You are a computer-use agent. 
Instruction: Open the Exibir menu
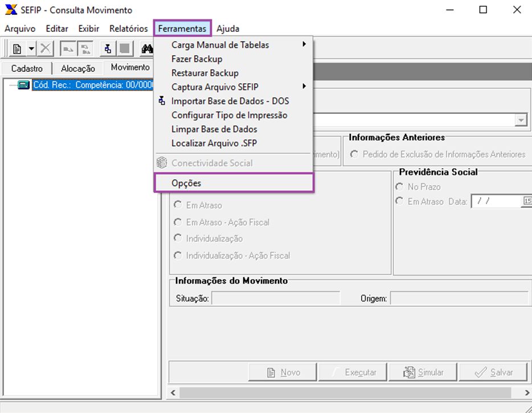[88, 28]
